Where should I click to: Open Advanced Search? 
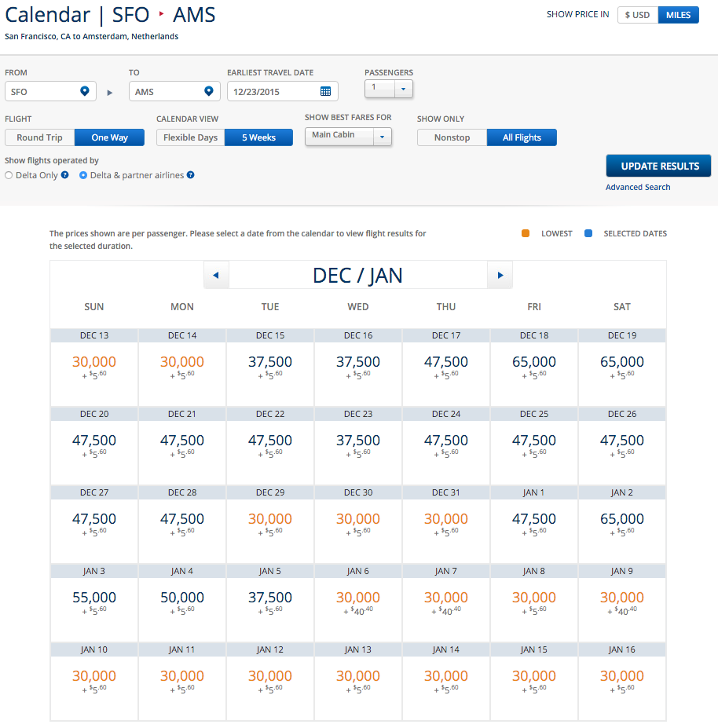pos(637,187)
